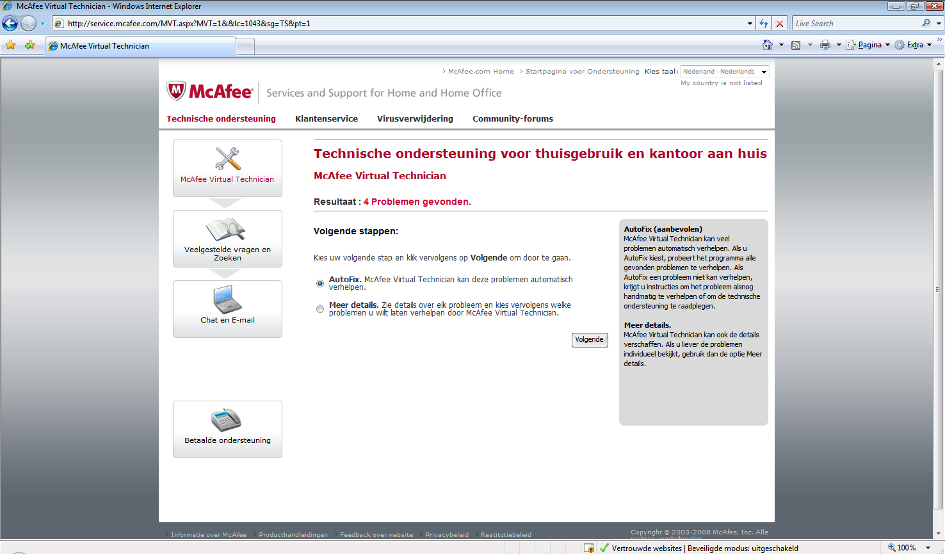This screenshot has width=945, height=560.
Task: Select the AutoFix radio option
Action: (x=320, y=284)
